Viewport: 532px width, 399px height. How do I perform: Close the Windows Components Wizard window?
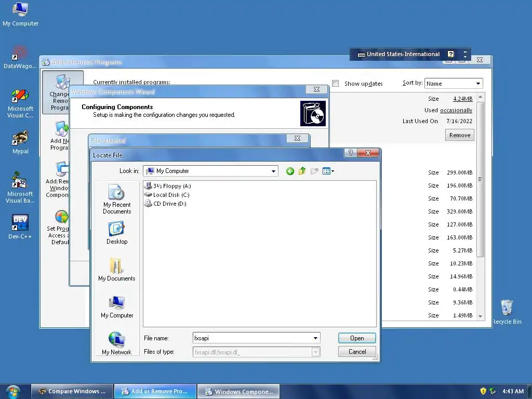coord(316,89)
